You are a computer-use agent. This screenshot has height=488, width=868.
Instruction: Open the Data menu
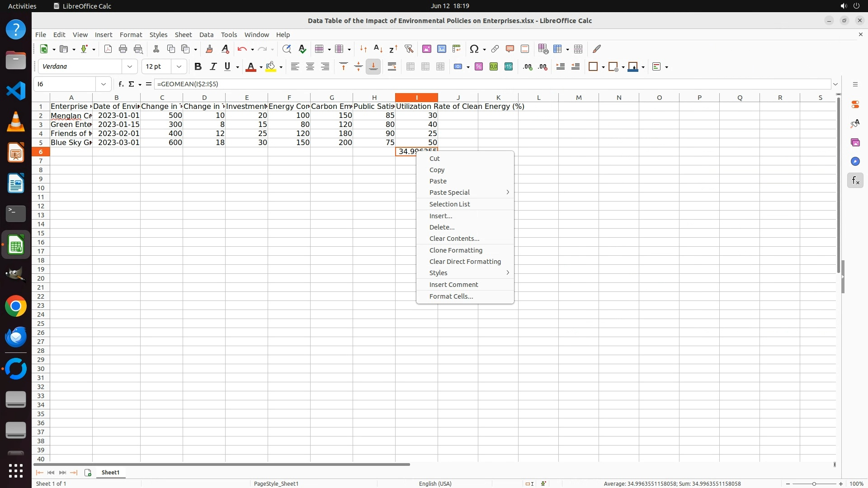click(x=206, y=35)
